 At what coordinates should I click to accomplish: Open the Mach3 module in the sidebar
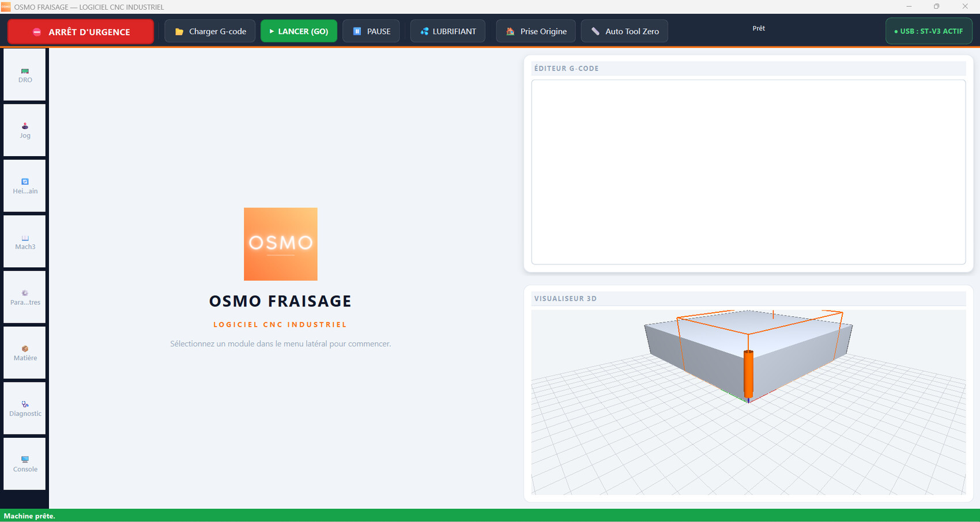tap(25, 241)
